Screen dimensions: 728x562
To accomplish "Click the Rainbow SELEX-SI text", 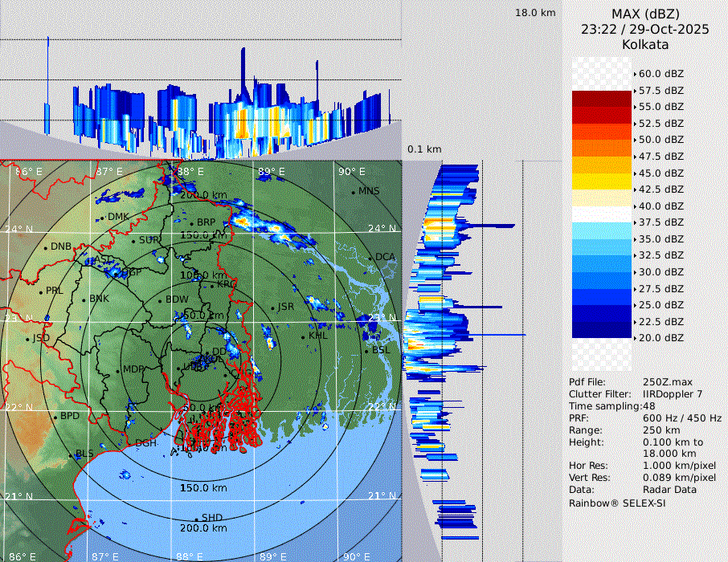I will tap(617, 503).
